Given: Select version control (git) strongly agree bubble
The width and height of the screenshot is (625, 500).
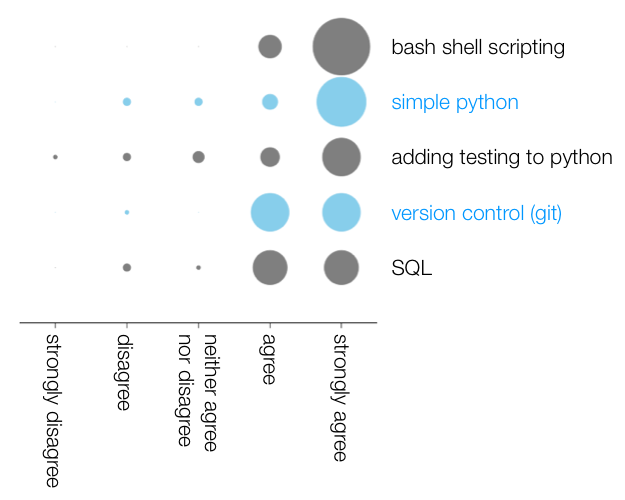Looking at the screenshot, I should [x=341, y=213].
